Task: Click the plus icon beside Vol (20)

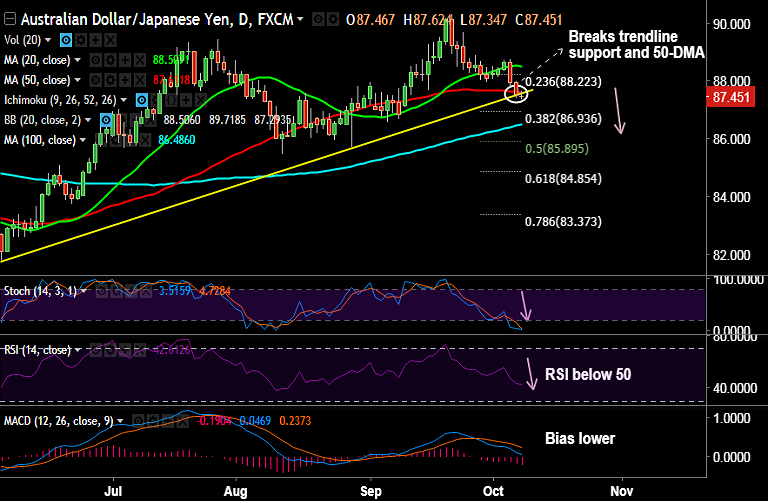Action: [96, 40]
